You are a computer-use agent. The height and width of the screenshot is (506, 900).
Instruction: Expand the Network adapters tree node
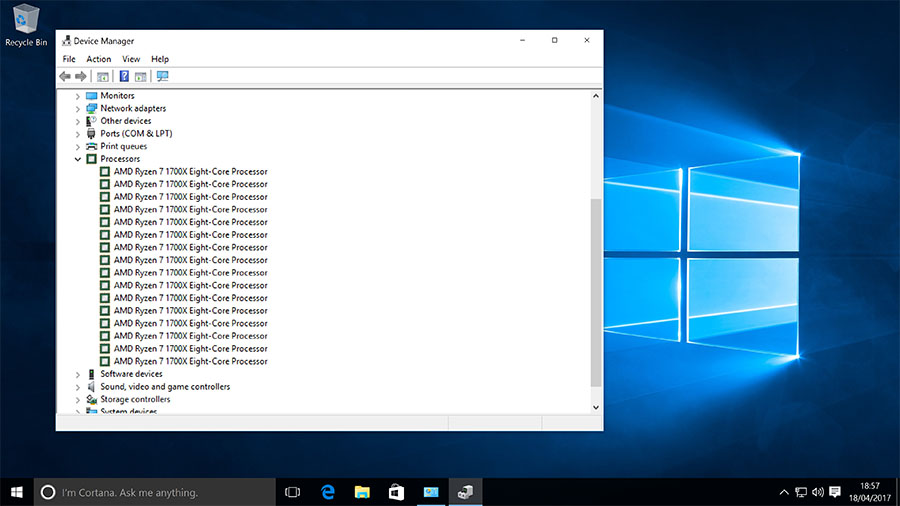[x=77, y=109]
